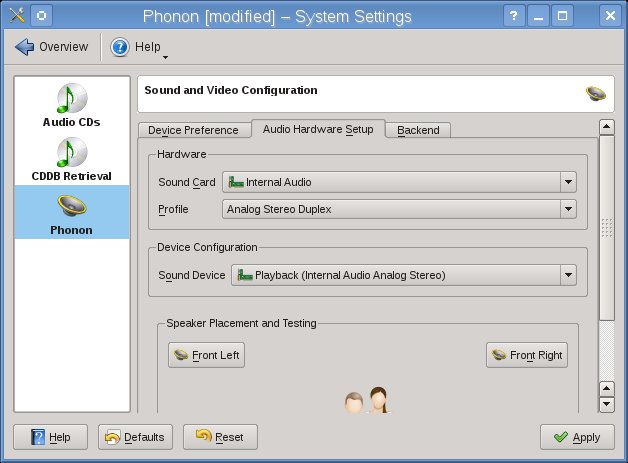628x463 pixels.
Task: Click the vertical scrollbar handle
Action: 606,227
